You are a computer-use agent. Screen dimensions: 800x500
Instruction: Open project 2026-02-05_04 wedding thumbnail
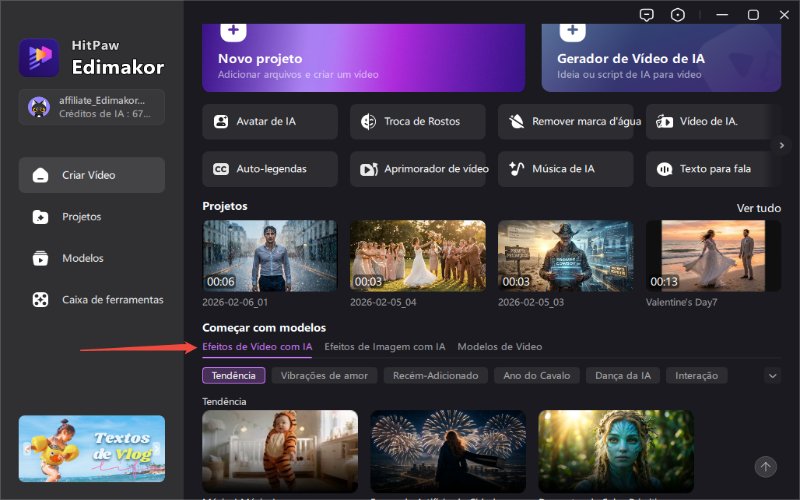pyautogui.click(x=417, y=256)
